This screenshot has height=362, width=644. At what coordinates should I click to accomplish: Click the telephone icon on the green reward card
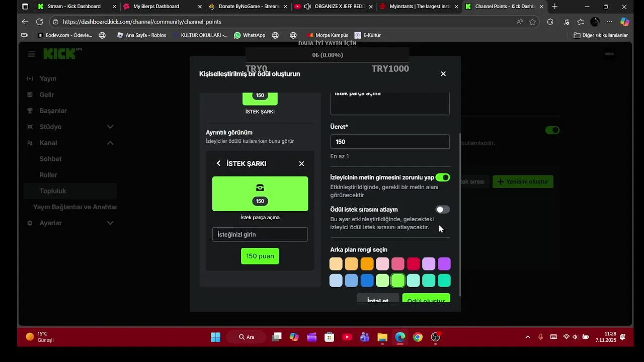(260, 188)
